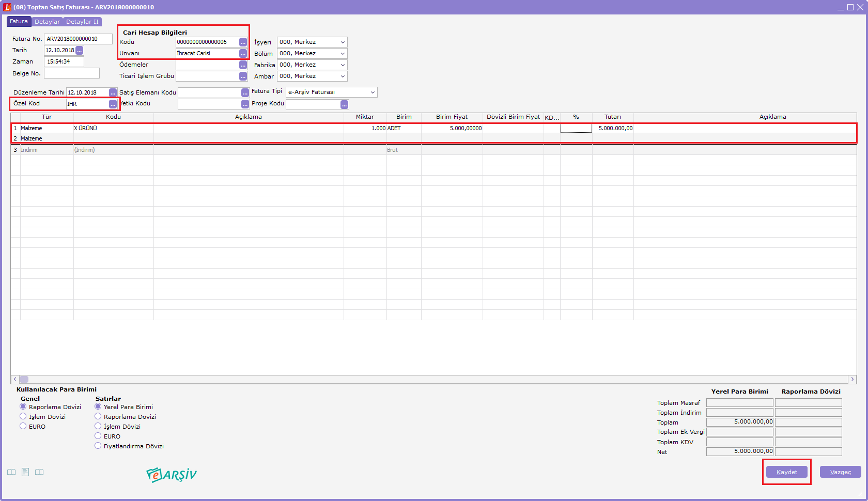Screen dimensions: 868x501
Task: Switch to the Detaylar II tab
Action: click(x=82, y=22)
